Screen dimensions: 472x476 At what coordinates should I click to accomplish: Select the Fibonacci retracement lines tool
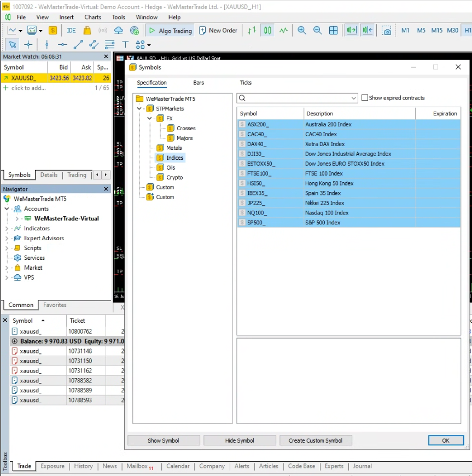(x=109, y=45)
